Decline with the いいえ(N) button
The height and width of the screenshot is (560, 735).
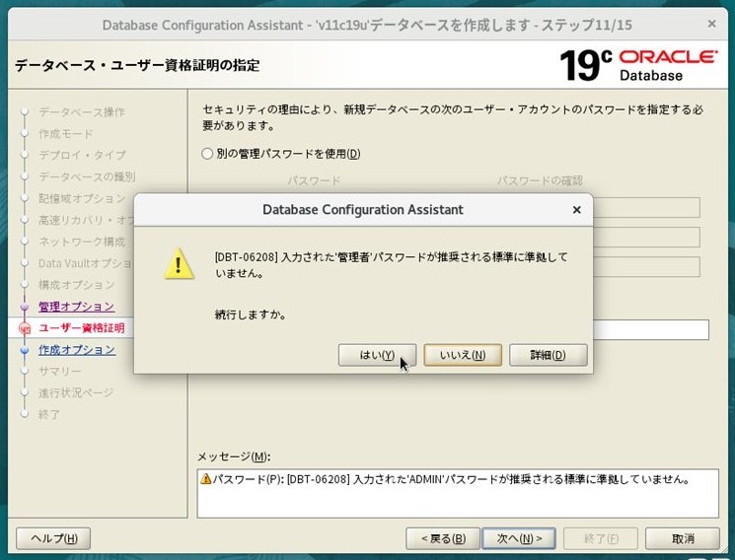click(463, 355)
